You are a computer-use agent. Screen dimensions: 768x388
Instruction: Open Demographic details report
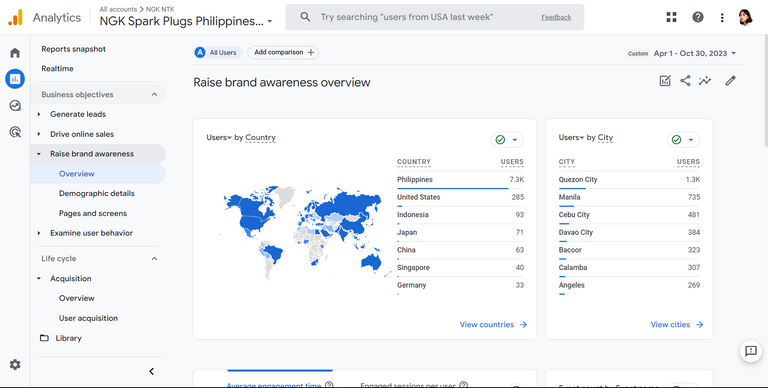pos(96,194)
